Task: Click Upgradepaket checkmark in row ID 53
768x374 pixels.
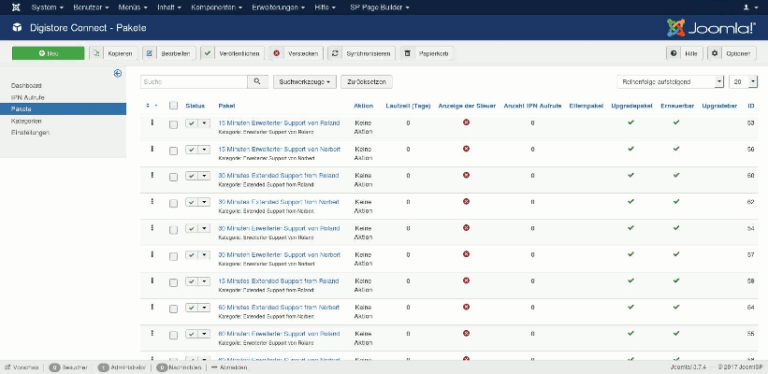Action: 631,122
